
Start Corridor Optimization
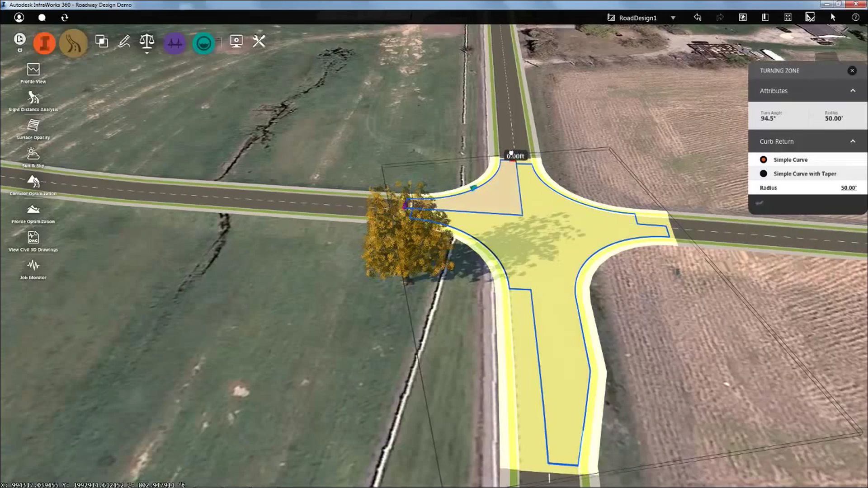[x=33, y=185]
